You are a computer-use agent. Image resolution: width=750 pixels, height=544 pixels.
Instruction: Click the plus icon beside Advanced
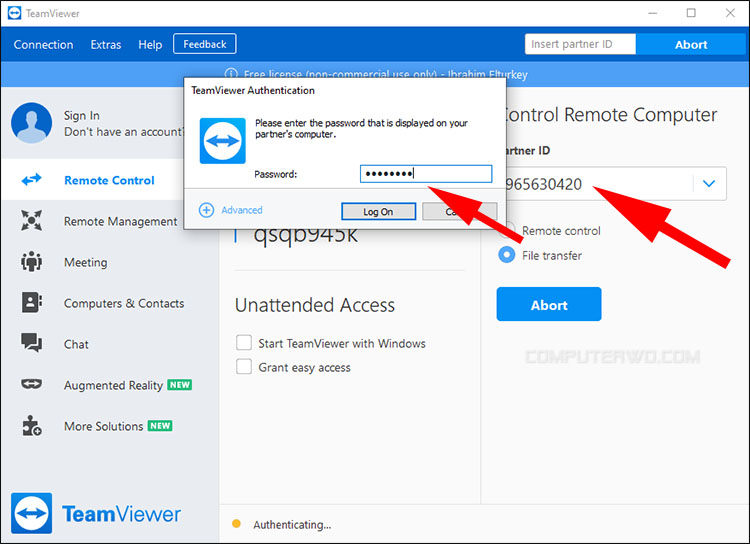pos(206,210)
